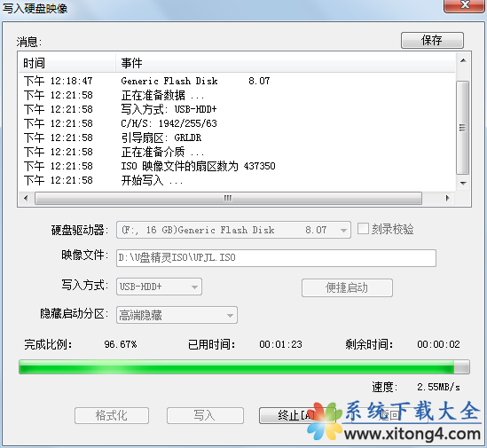
Task: Click the 映像文件 path input field
Action: pyautogui.click(x=276, y=258)
